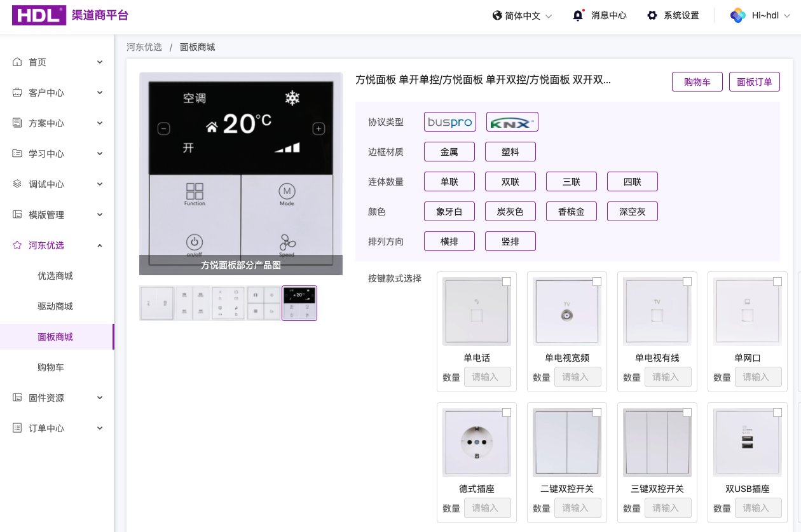Click the 购物车 button at top right
Viewport: 801px width, 532px height.
pos(697,81)
